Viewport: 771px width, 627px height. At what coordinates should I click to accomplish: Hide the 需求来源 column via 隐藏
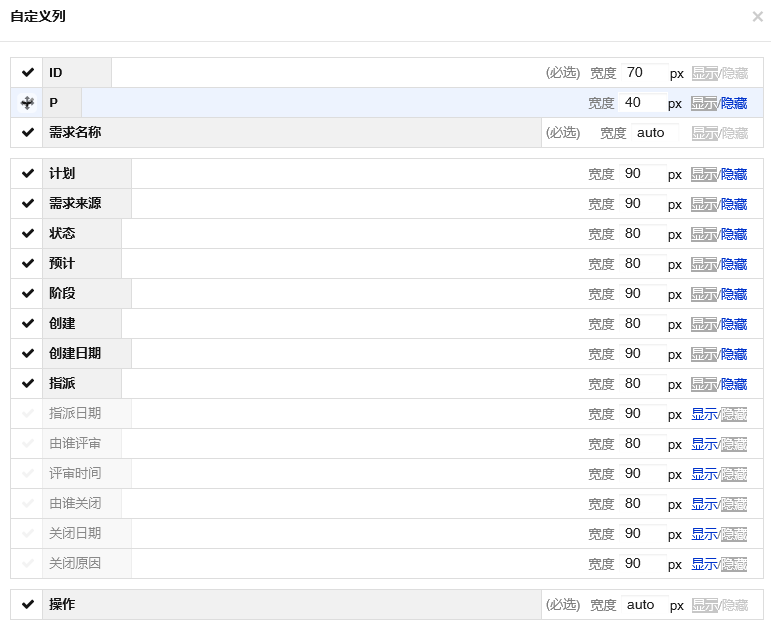pyautogui.click(x=734, y=204)
